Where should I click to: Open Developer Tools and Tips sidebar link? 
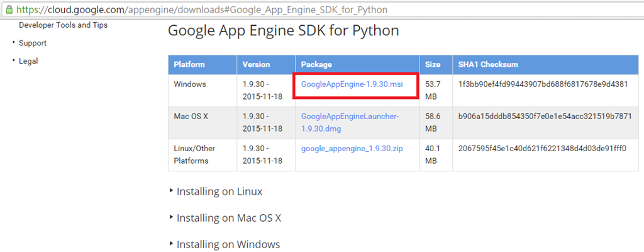coord(64,25)
